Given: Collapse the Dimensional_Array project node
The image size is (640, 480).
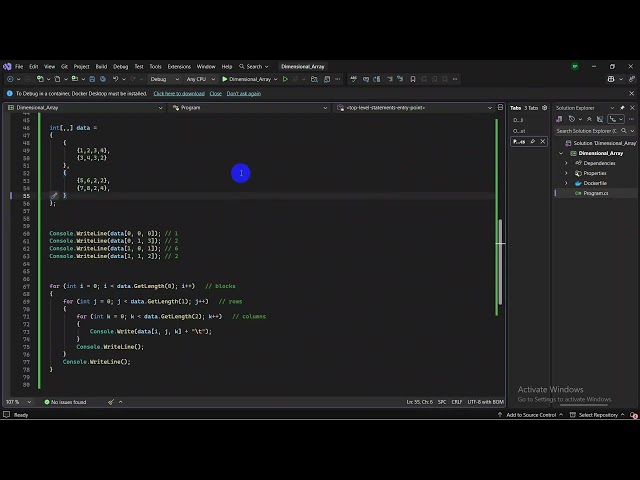Looking at the screenshot, I should [x=561, y=153].
